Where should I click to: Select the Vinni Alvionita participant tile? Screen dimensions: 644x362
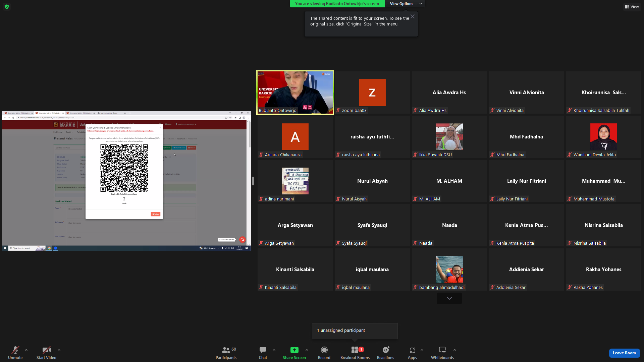coord(527,93)
